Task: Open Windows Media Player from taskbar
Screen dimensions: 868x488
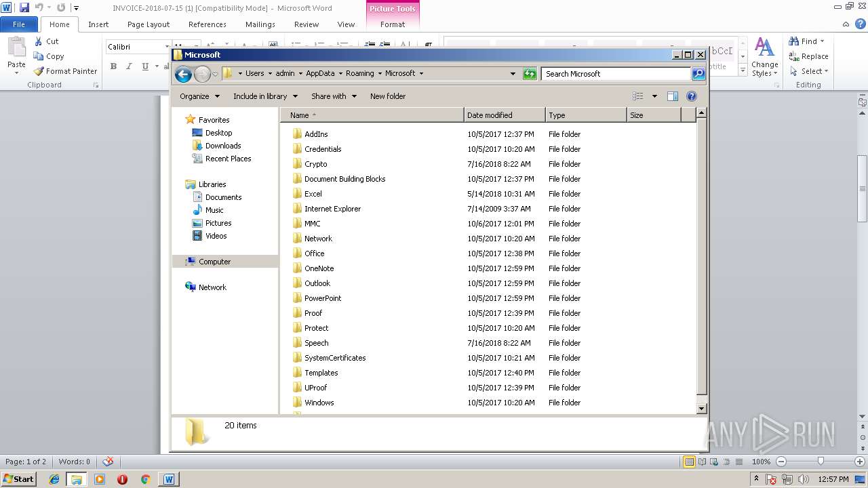Action: pyautogui.click(x=100, y=479)
